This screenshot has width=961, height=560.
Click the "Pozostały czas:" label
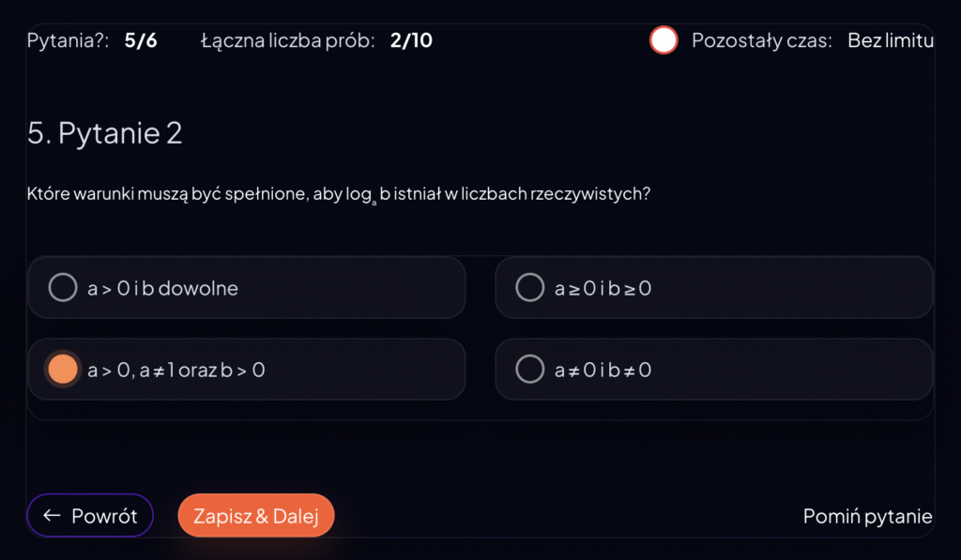pos(762,40)
